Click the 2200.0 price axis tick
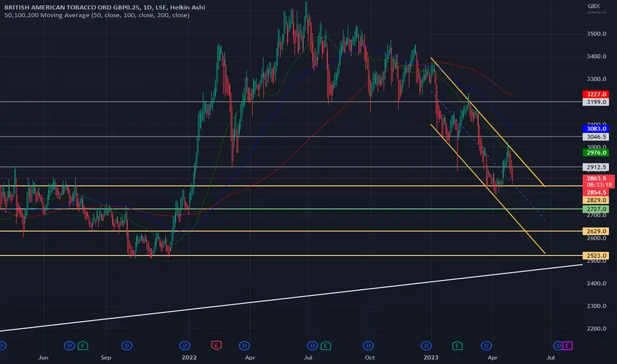 (x=596, y=328)
